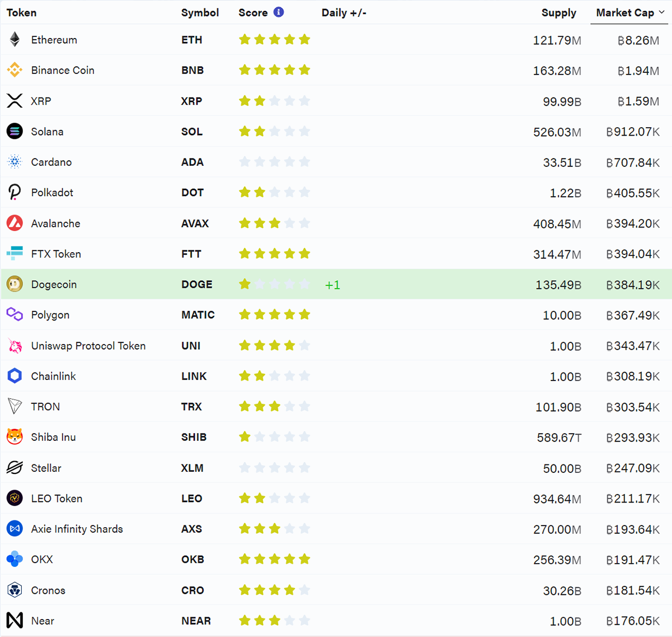Click LEO Token market cap ₿211.17K
The height and width of the screenshot is (637, 672).
633,499
